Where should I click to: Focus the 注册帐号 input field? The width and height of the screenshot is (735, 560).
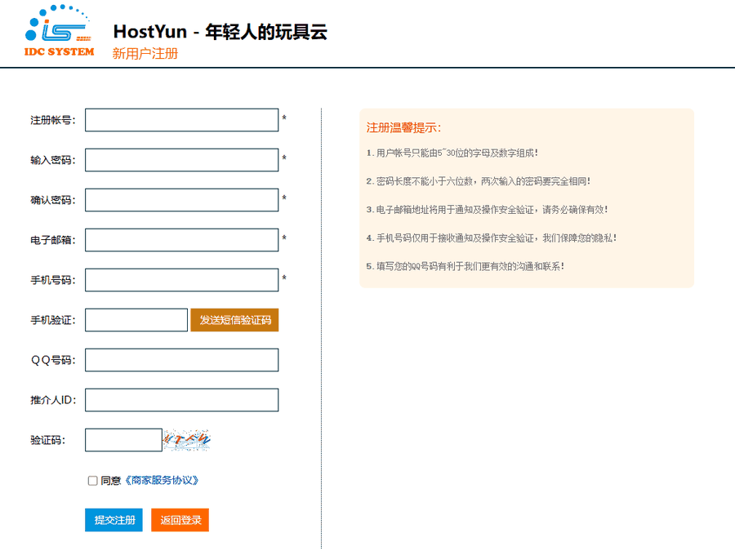click(x=182, y=120)
